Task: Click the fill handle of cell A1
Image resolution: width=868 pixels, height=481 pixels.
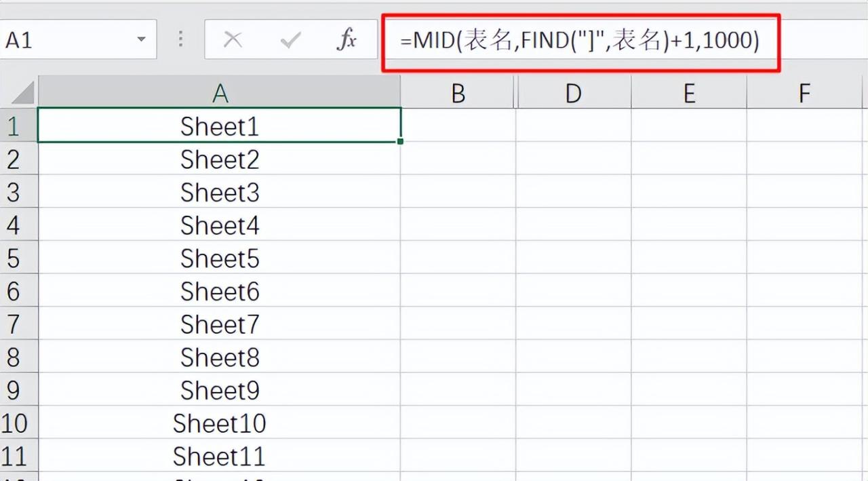Action: click(x=401, y=141)
